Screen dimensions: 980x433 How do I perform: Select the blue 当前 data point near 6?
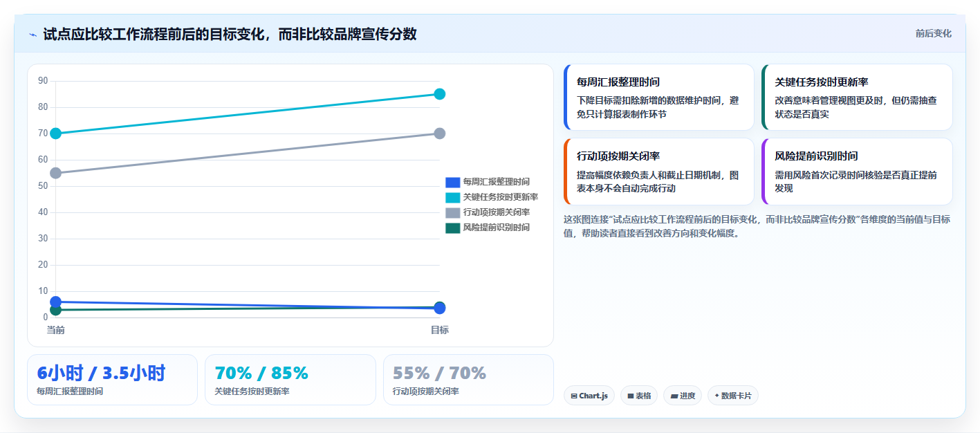[56, 302]
